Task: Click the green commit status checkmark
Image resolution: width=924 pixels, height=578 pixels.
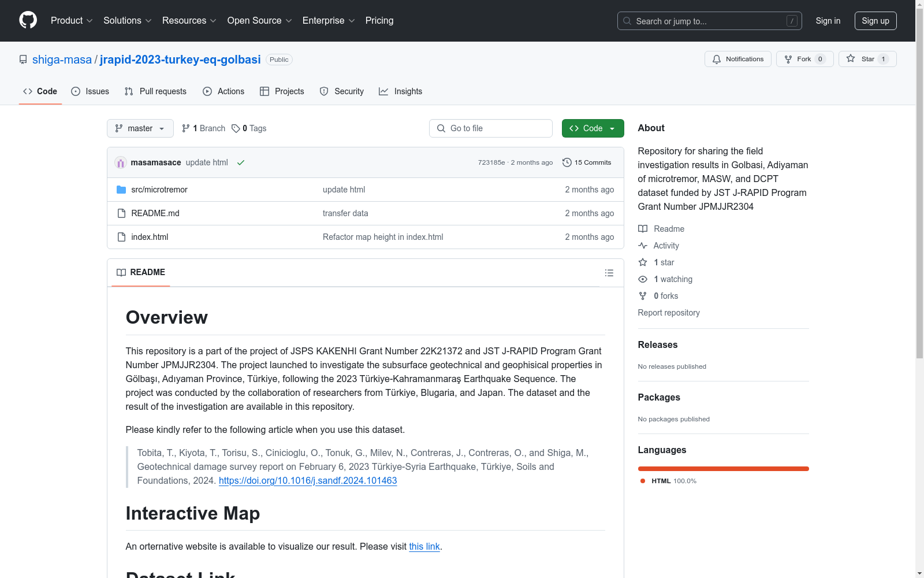Action: [x=241, y=162]
